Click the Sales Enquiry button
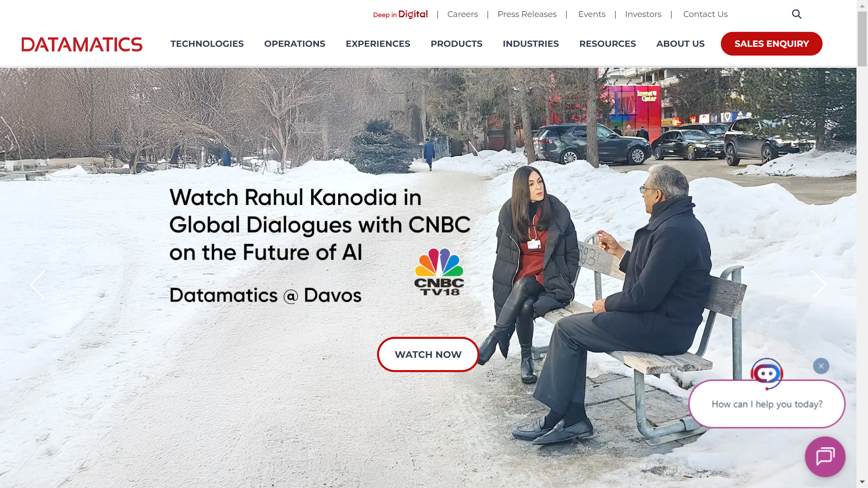Viewport: 868px width, 488px height. click(x=771, y=44)
